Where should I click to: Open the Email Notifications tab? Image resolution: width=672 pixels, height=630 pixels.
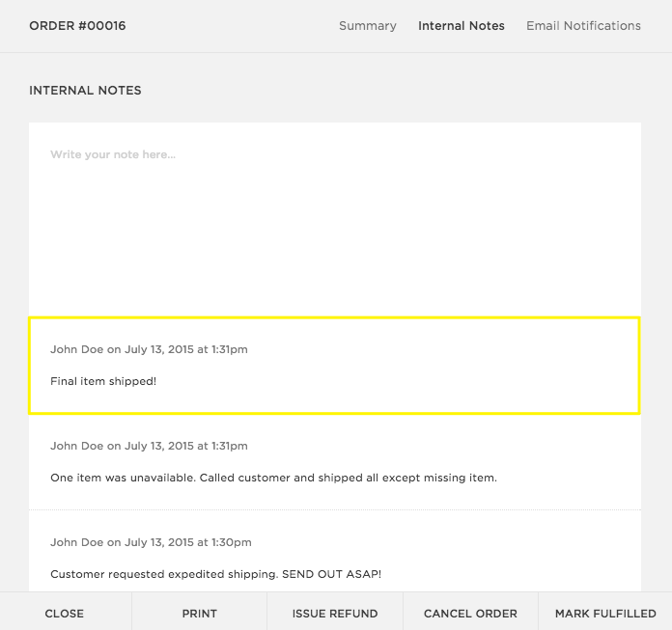(x=583, y=26)
